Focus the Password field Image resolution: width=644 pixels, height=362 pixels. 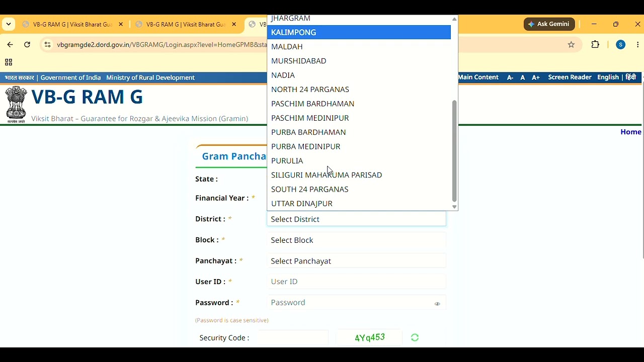356,303
